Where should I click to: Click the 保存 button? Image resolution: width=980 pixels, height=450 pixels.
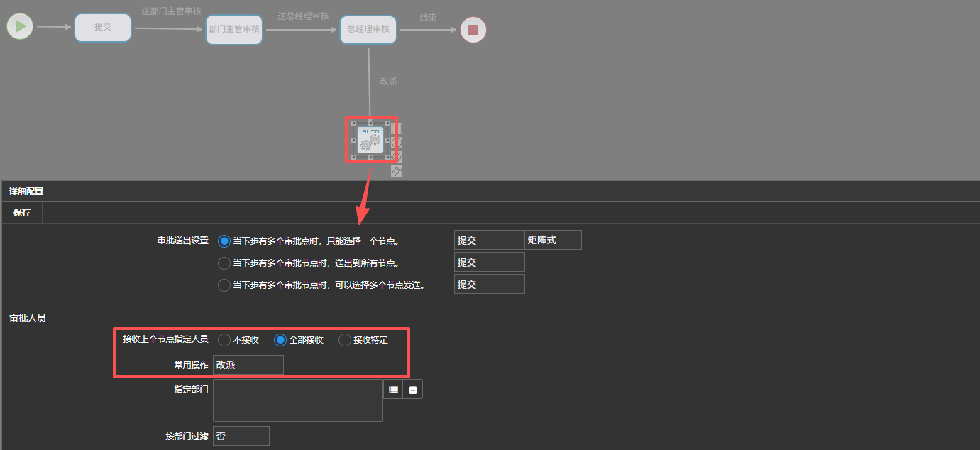point(22,213)
